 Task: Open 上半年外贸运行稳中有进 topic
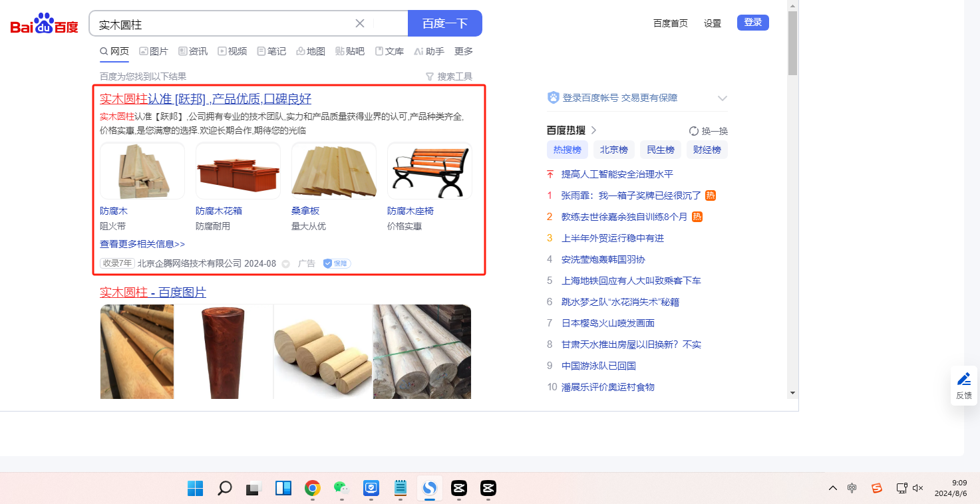tap(613, 238)
